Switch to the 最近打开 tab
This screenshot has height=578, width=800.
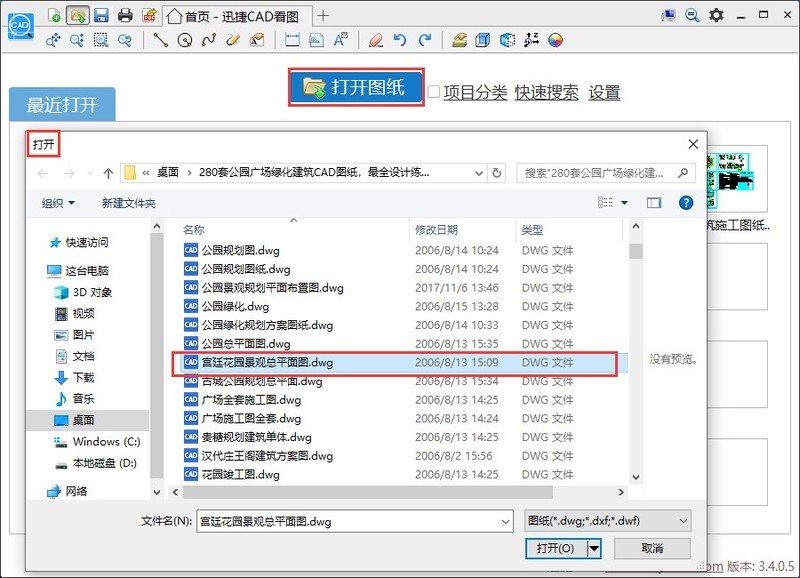pyautogui.click(x=62, y=106)
